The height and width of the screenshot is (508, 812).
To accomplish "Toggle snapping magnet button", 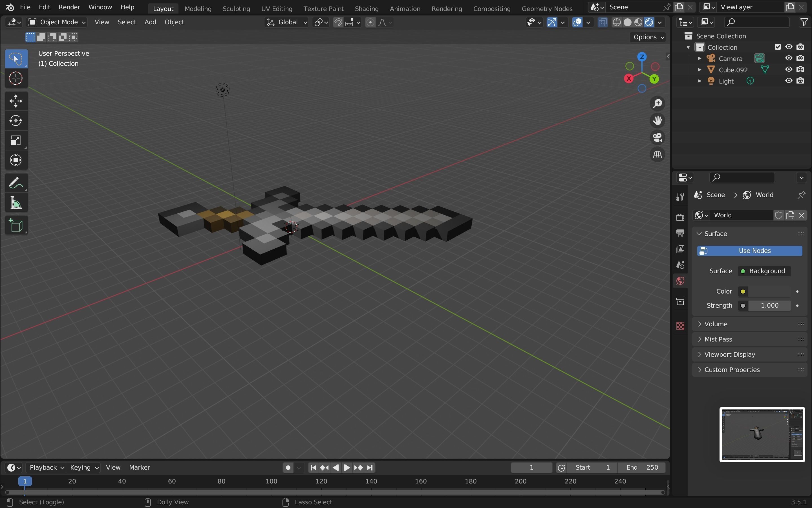I will click(338, 22).
